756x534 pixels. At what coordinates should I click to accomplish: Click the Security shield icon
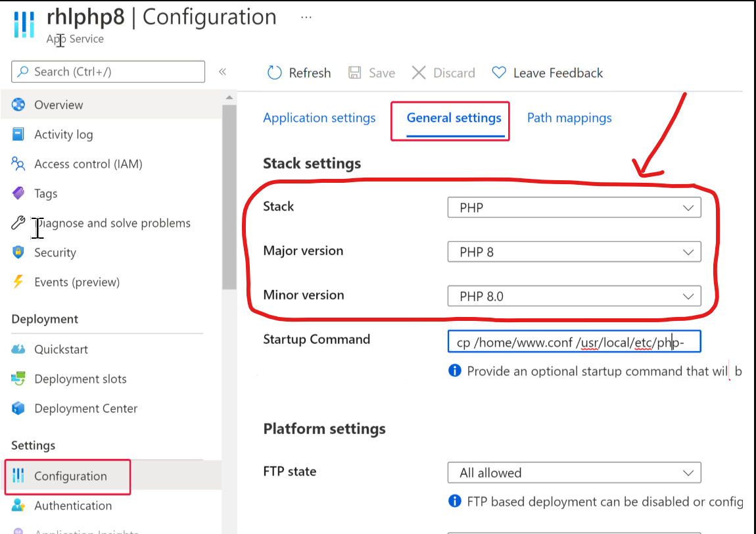tap(18, 253)
